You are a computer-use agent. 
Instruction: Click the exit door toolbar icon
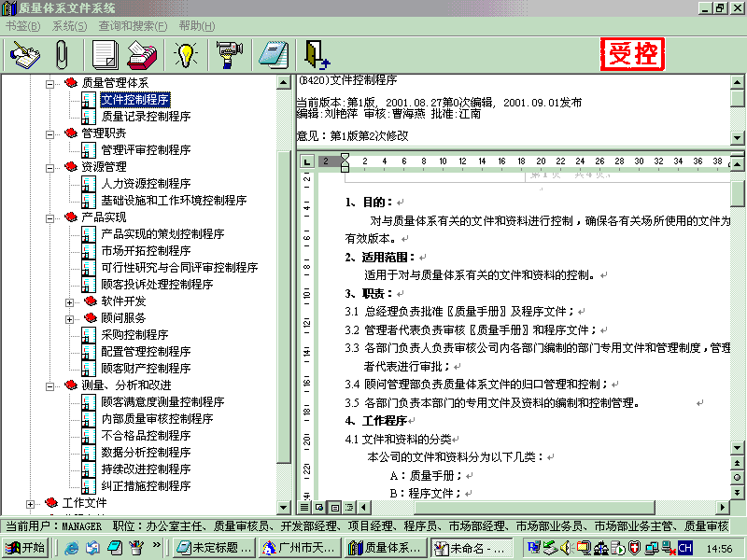pos(317,54)
